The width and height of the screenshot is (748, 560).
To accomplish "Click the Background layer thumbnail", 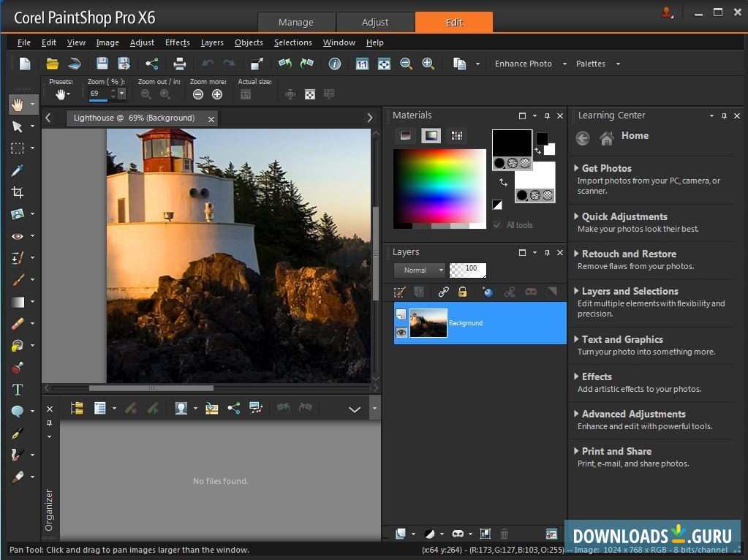I will (428, 322).
